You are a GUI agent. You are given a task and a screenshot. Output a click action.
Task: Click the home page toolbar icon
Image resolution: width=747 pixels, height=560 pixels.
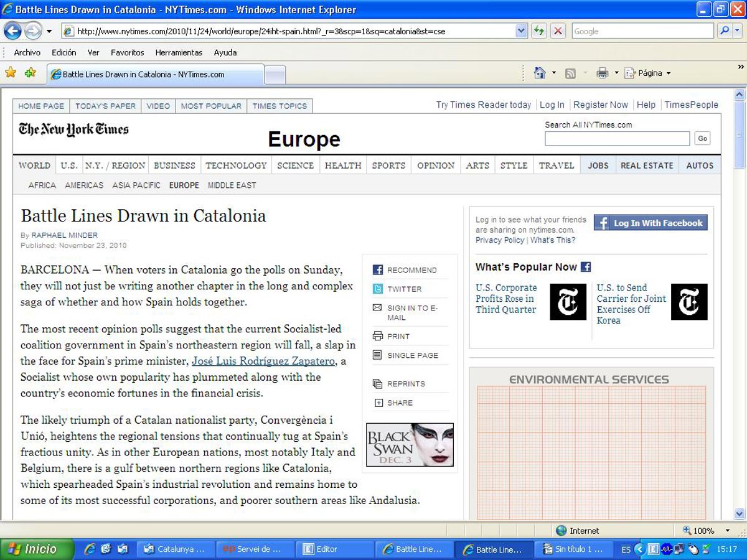[x=540, y=73]
